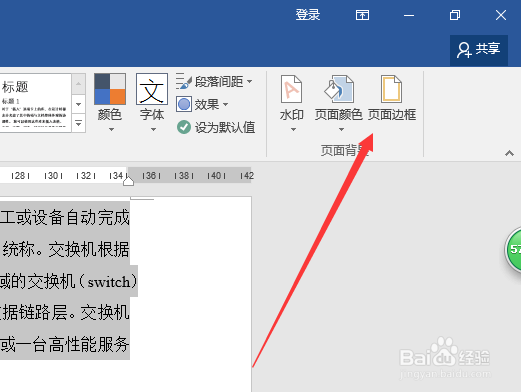The image size is (521, 392).
Task: Click the right indent marker on ruler
Action: 128,180
